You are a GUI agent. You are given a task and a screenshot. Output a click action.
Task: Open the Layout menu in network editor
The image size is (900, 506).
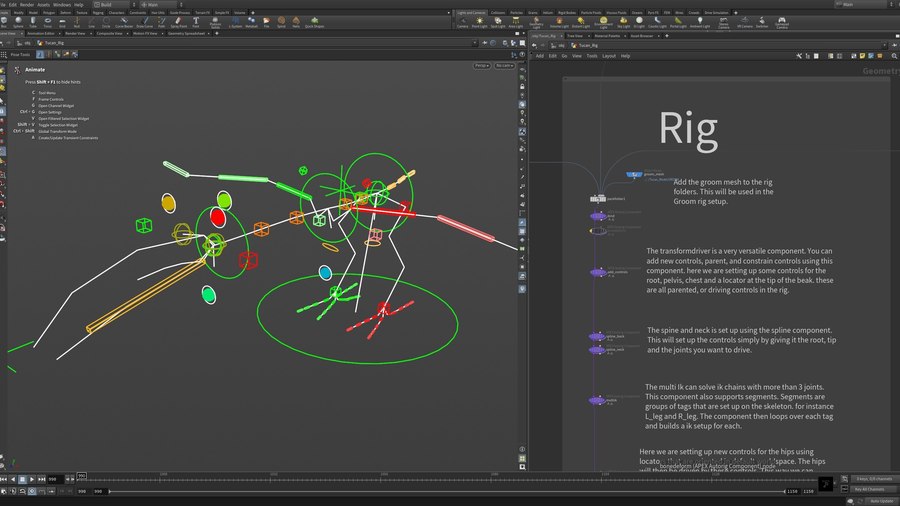pyautogui.click(x=609, y=56)
